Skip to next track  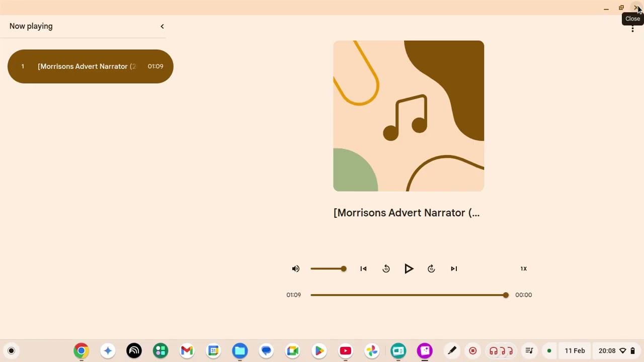tap(454, 268)
